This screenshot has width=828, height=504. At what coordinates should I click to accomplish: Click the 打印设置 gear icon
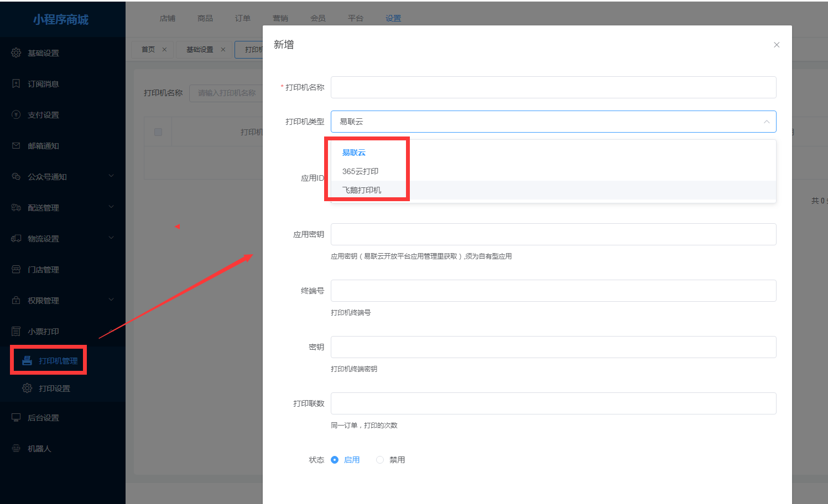[x=27, y=388]
